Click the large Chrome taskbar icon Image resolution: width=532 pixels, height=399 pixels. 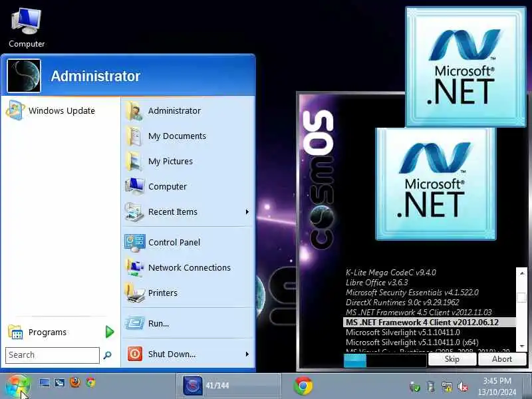(303, 386)
